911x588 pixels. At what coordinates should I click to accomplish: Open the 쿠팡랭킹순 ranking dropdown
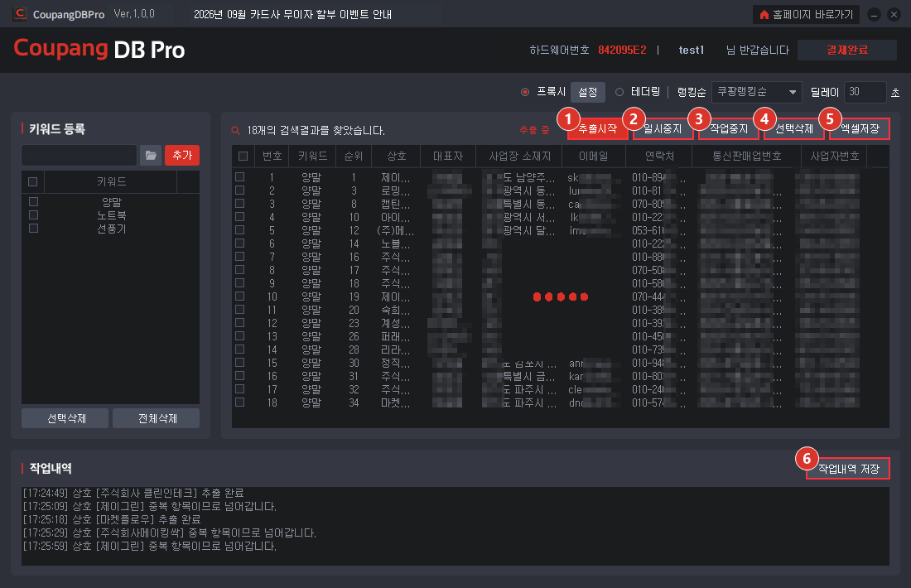point(756,92)
